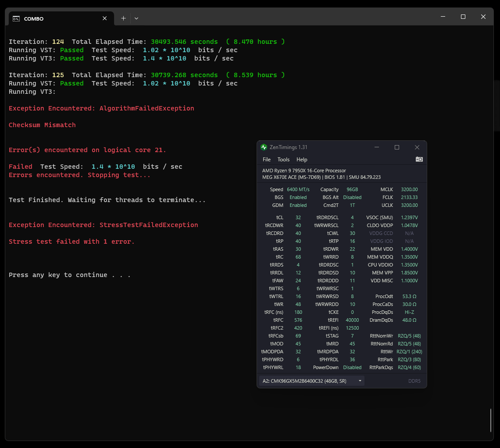
Task: Open the File menu in ZenTimings
Action: point(267,160)
